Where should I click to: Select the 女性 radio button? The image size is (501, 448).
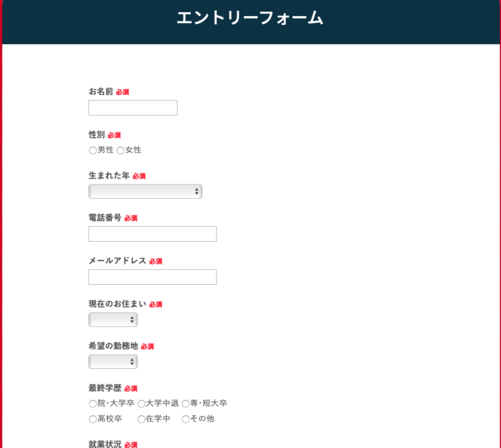(x=121, y=150)
